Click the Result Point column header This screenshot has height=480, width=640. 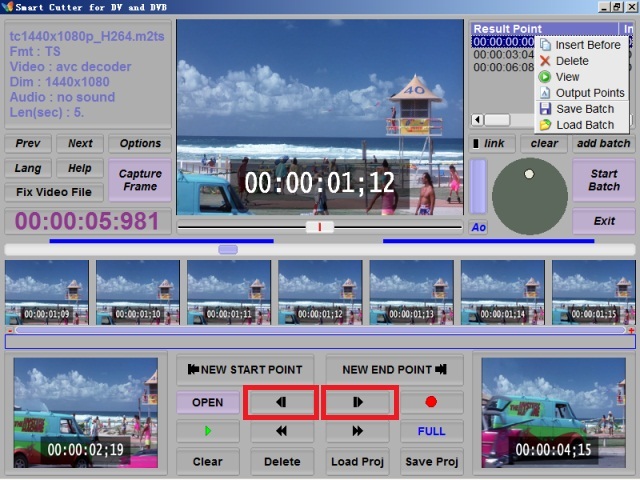(544, 29)
